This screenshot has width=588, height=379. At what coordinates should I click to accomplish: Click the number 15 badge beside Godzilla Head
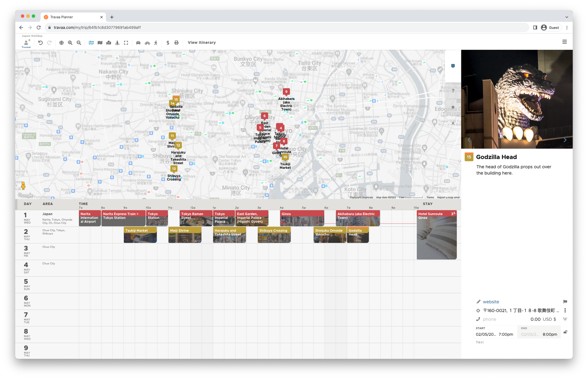(469, 157)
